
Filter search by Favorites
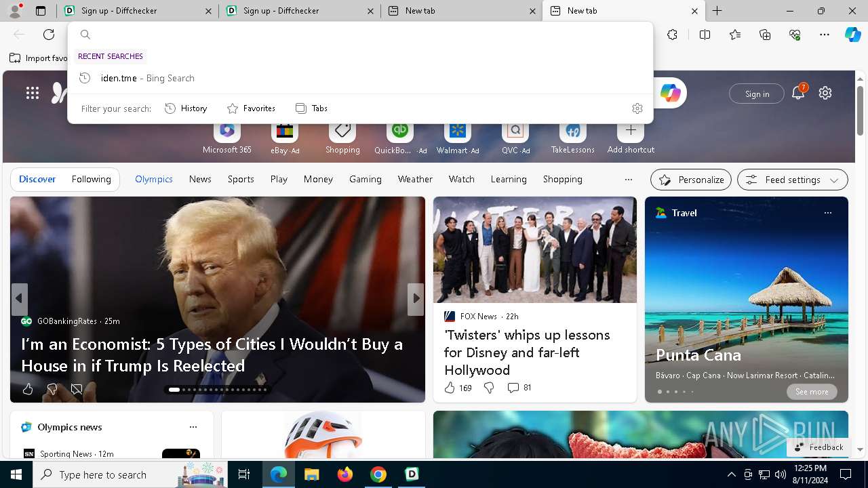coord(251,108)
